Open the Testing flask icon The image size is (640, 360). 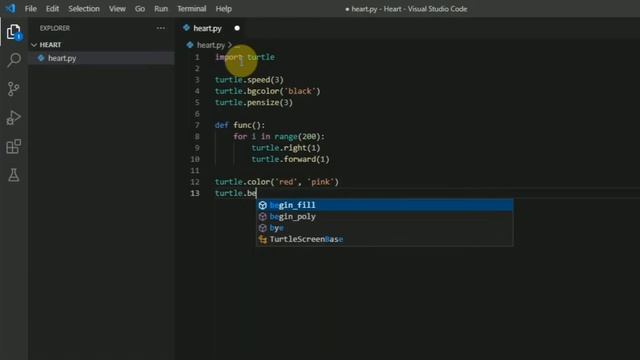click(13, 175)
